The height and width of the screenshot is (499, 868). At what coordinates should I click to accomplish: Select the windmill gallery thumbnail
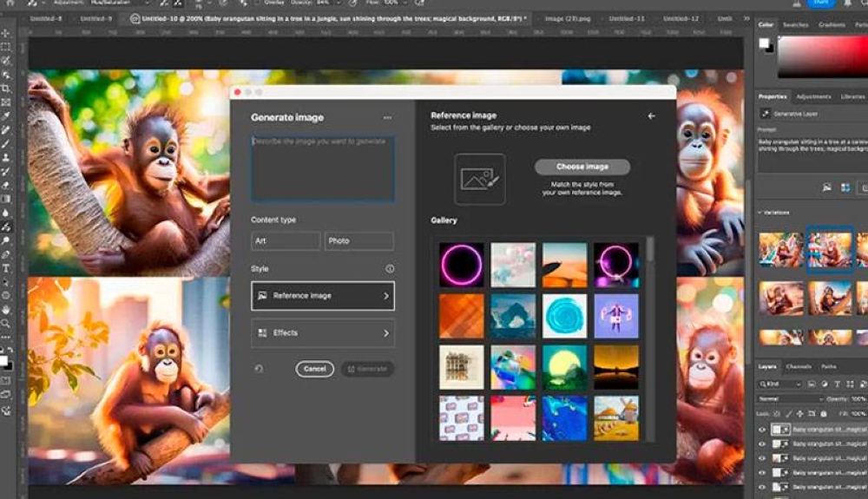(616, 417)
